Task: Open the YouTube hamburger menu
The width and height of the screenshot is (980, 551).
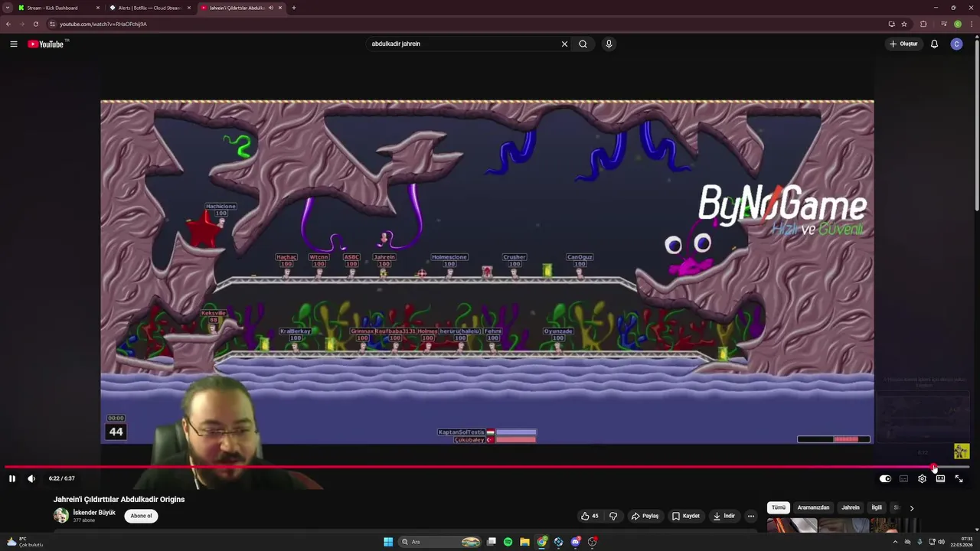Action: pos(14,44)
